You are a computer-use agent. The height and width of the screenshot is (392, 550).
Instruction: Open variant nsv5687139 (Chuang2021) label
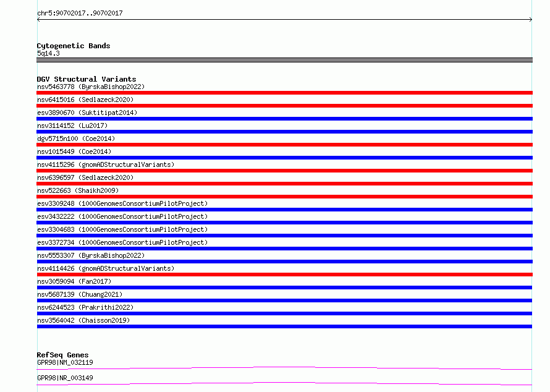[80, 294]
